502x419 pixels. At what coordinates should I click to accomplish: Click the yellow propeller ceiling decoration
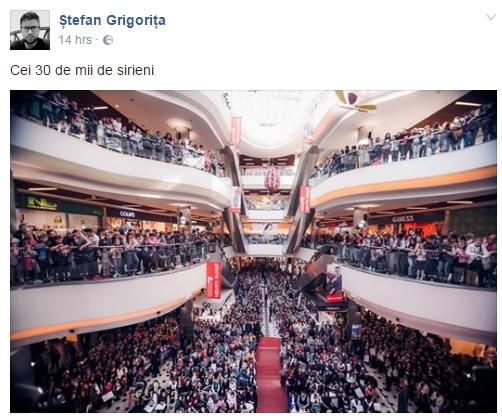click(x=354, y=101)
